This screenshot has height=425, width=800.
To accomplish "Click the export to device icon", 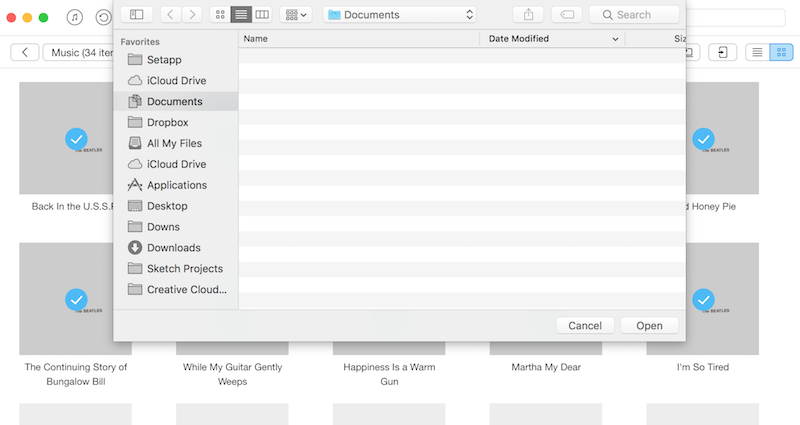I will tap(722, 52).
